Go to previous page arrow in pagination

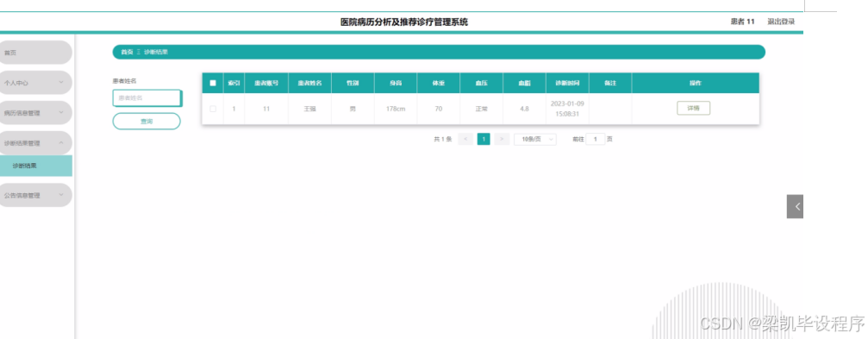(465, 139)
